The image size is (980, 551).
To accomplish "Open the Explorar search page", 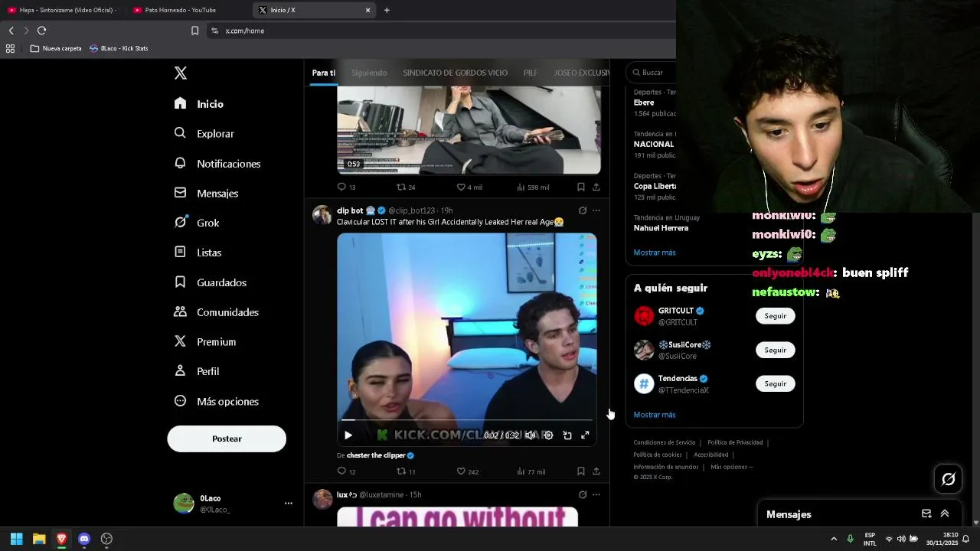I will [204, 134].
